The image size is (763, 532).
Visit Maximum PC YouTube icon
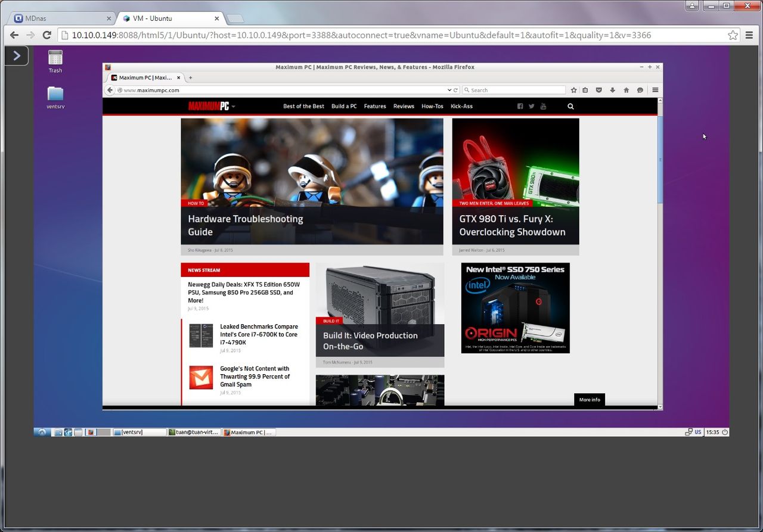point(543,106)
